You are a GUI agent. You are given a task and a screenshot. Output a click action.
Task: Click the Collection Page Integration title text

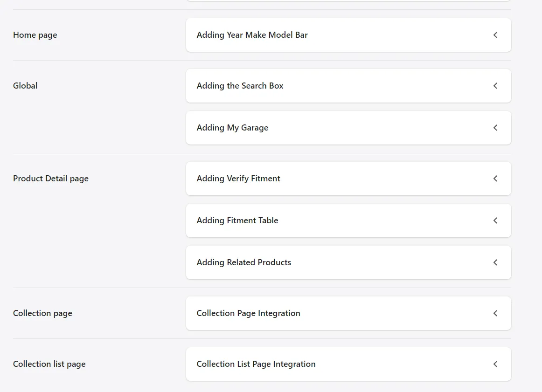pos(248,313)
